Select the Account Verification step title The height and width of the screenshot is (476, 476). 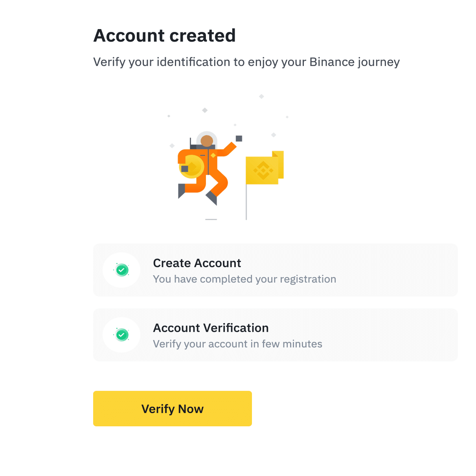pos(211,328)
